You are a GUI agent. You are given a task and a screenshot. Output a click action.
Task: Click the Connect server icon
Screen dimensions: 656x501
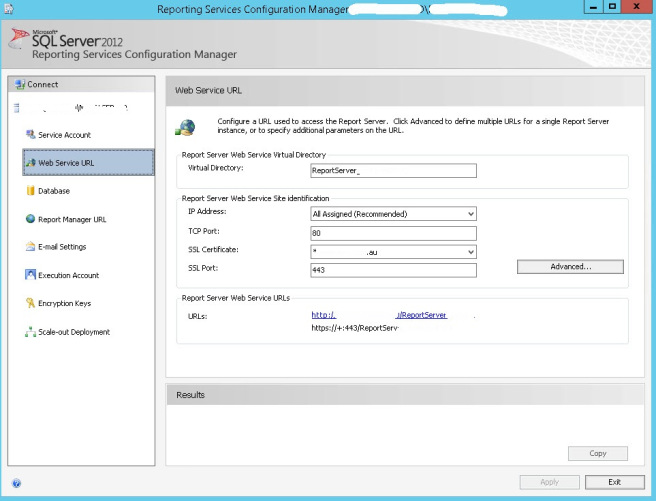20,84
